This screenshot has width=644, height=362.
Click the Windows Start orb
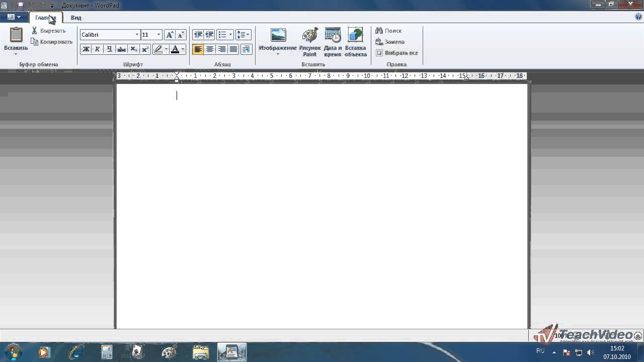click(x=13, y=351)
